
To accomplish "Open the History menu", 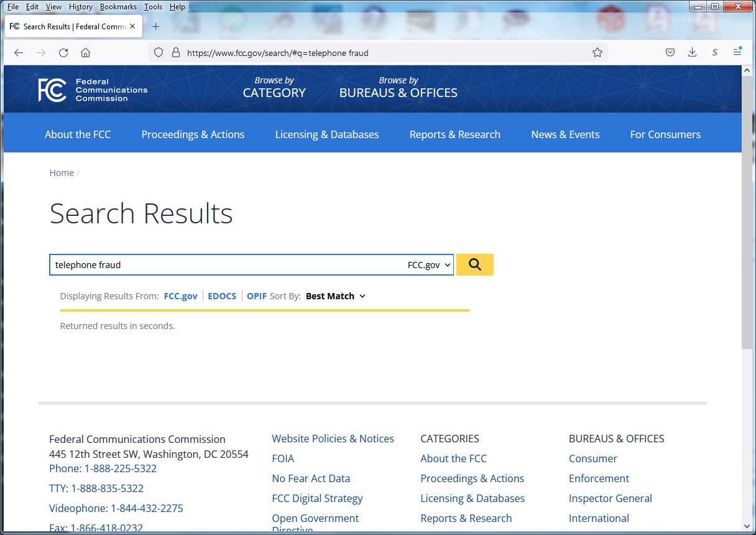I will pos(81,7).
